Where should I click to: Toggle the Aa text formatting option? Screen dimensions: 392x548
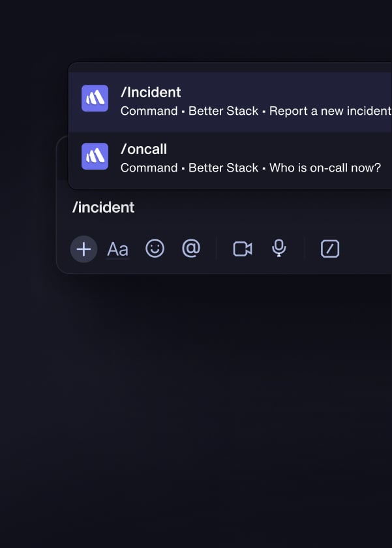[118, 249]
